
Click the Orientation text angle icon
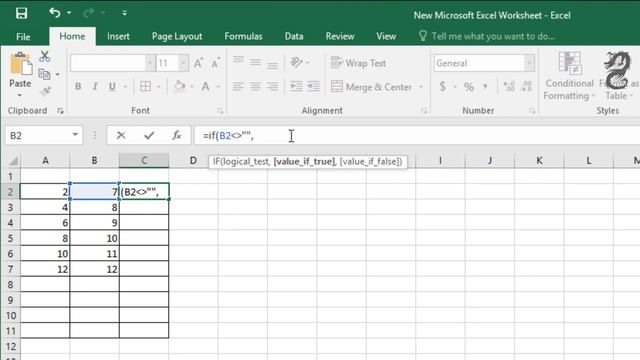[x=296, y=62]
